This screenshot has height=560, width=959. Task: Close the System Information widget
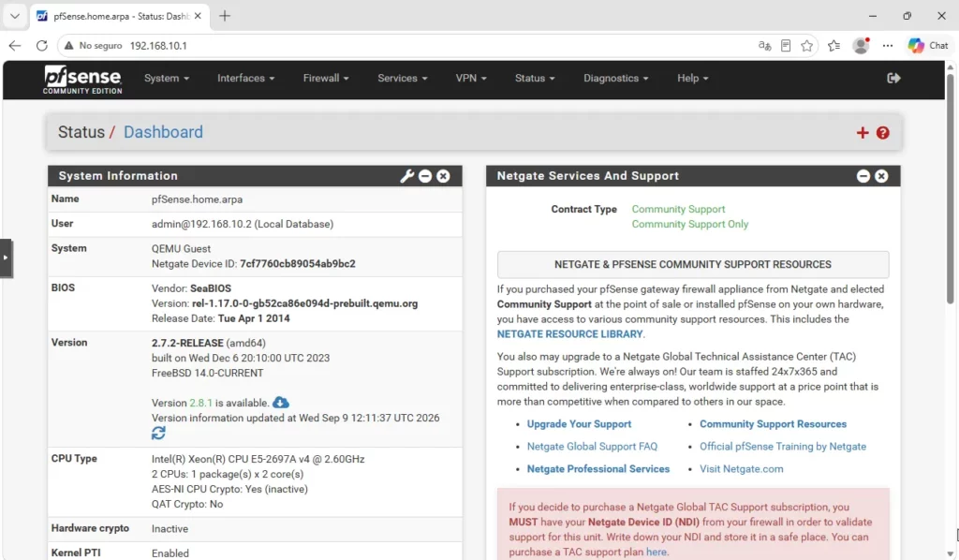[x=443, y=176]
